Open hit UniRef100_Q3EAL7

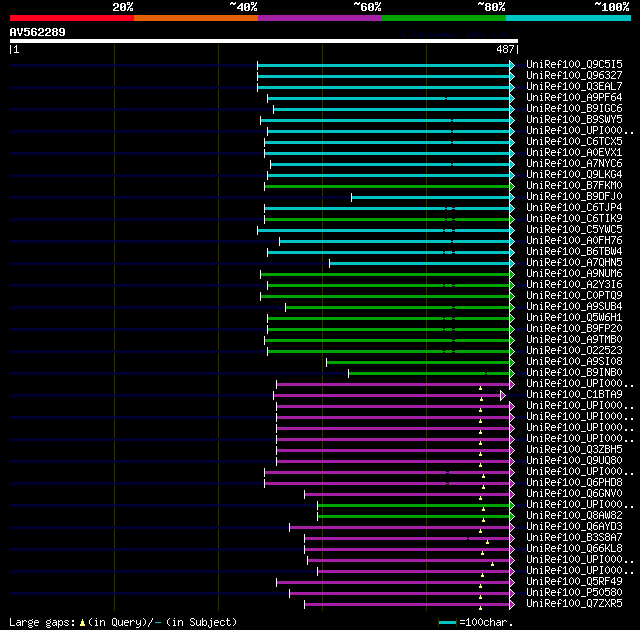tap(574, 87)
